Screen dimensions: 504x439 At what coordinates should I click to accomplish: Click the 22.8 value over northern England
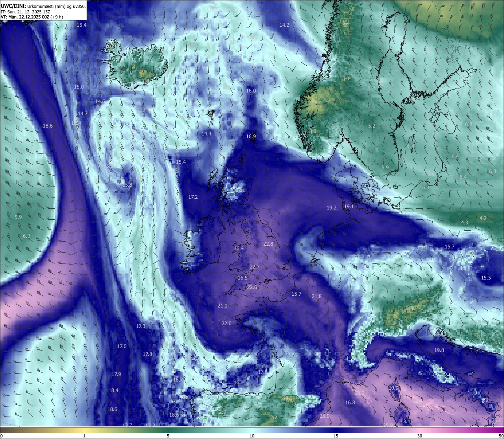[x=268, y=244]
